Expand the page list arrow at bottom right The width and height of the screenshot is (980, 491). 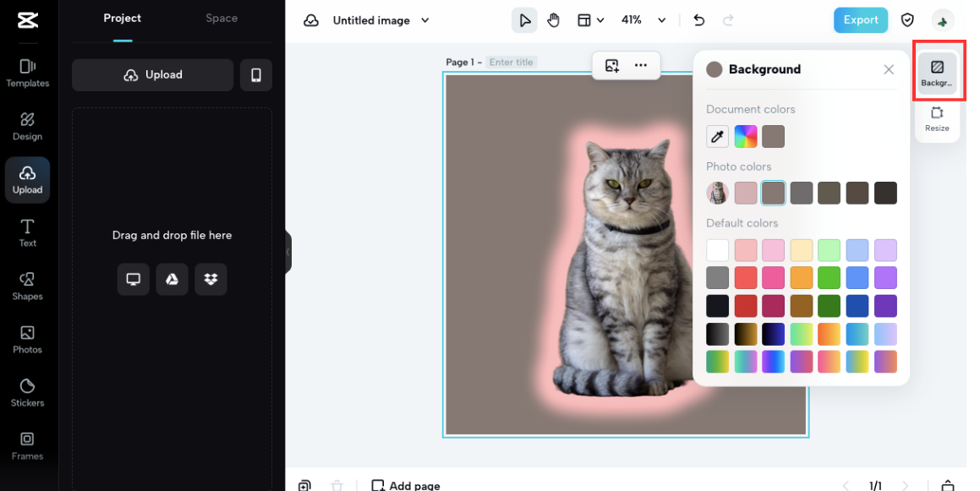(x=948, y=485)
